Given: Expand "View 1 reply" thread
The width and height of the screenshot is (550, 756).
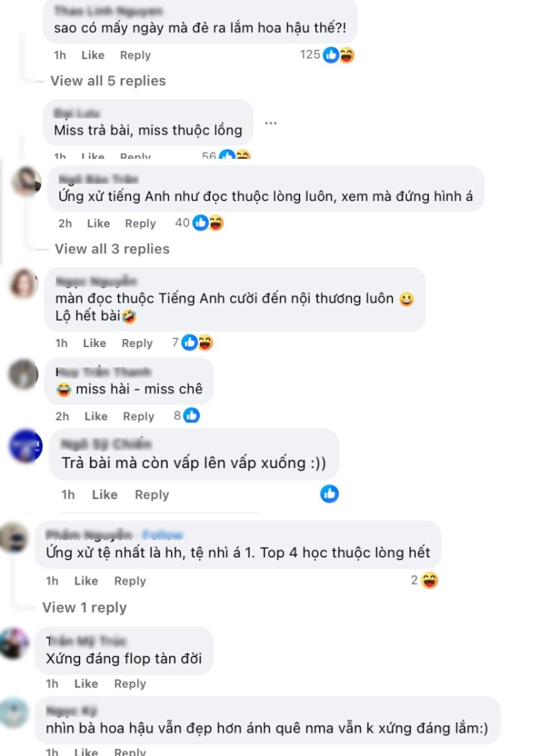Looking at the screenshot, I should (x=84, y=607).
